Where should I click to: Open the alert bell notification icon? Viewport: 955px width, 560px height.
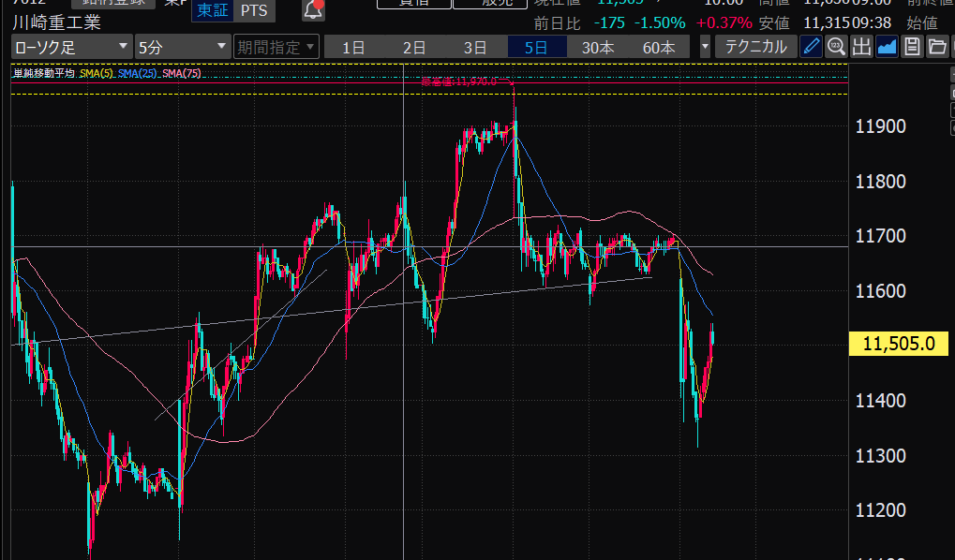tap(314, 10)
